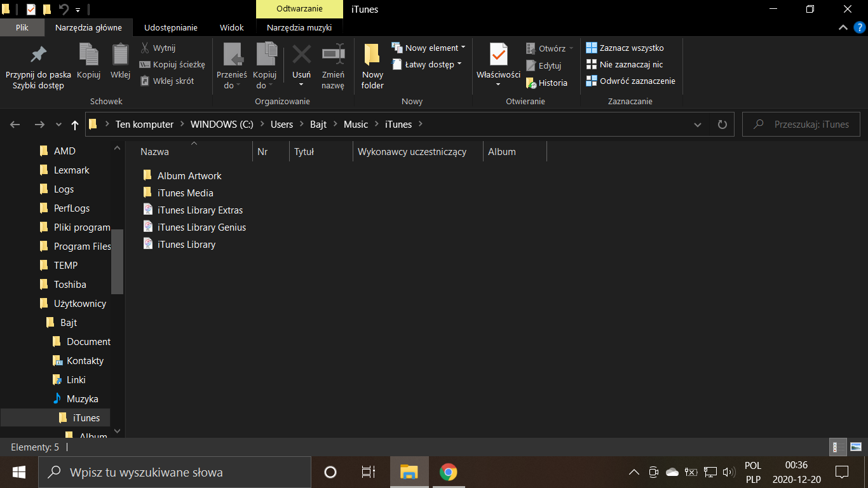Switch to Udostępnianie tab
Viewport: 868px width, 488px height.
click(171, 27)
